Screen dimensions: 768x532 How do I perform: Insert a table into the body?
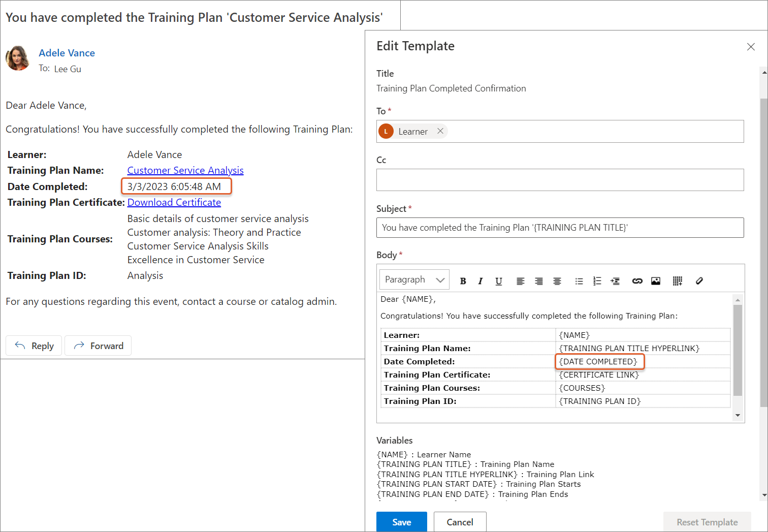(x=677, y=281)
